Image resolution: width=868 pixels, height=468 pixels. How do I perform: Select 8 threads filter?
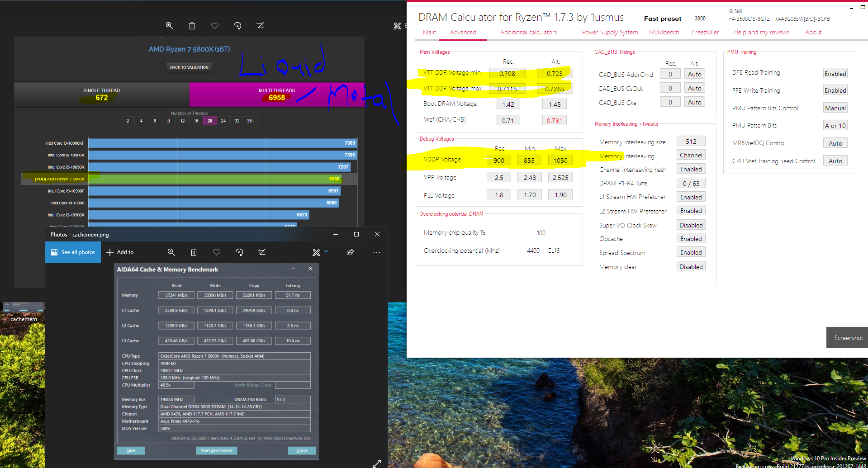[x=169, y=121]
